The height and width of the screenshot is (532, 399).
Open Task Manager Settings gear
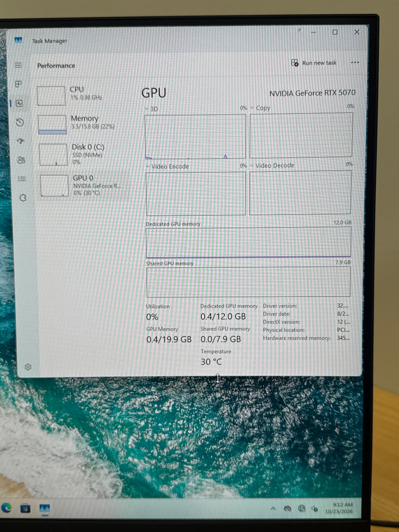(28, 367)
